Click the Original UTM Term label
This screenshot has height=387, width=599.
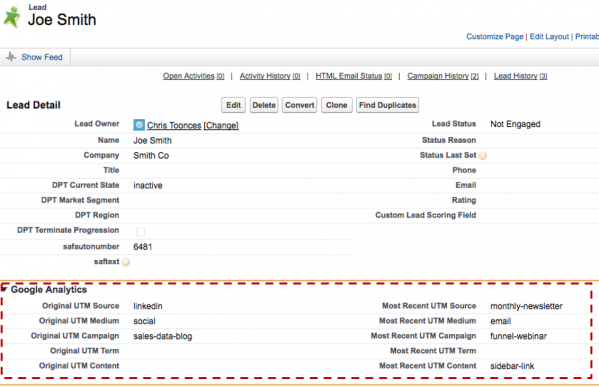84,351
